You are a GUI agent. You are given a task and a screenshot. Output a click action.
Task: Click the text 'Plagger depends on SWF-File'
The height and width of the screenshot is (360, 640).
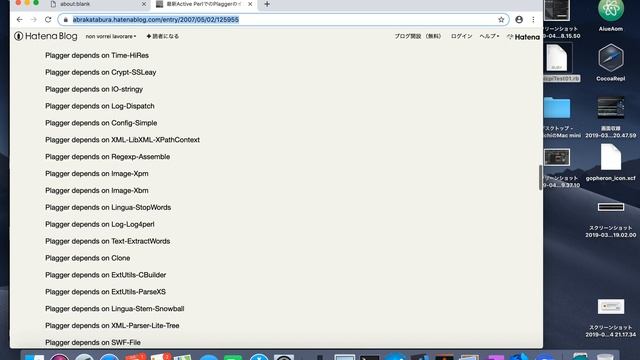[x=93, y=342]
